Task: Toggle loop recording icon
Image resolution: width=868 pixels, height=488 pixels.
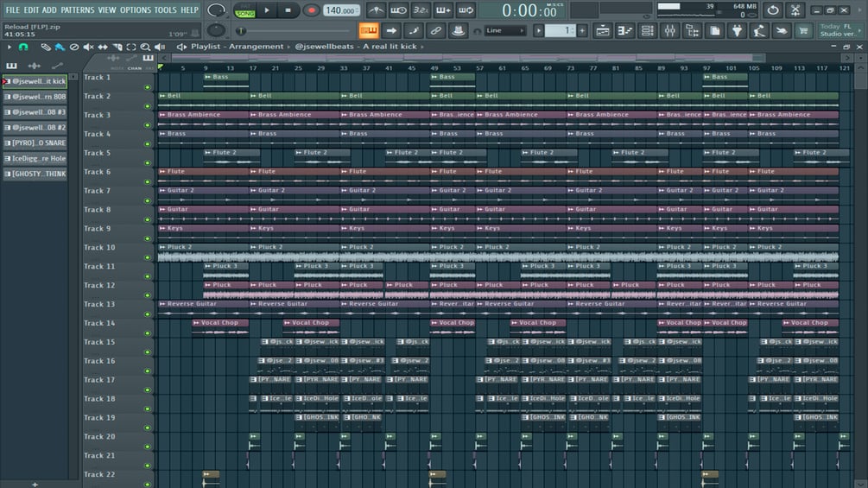Action: (466, 10)
